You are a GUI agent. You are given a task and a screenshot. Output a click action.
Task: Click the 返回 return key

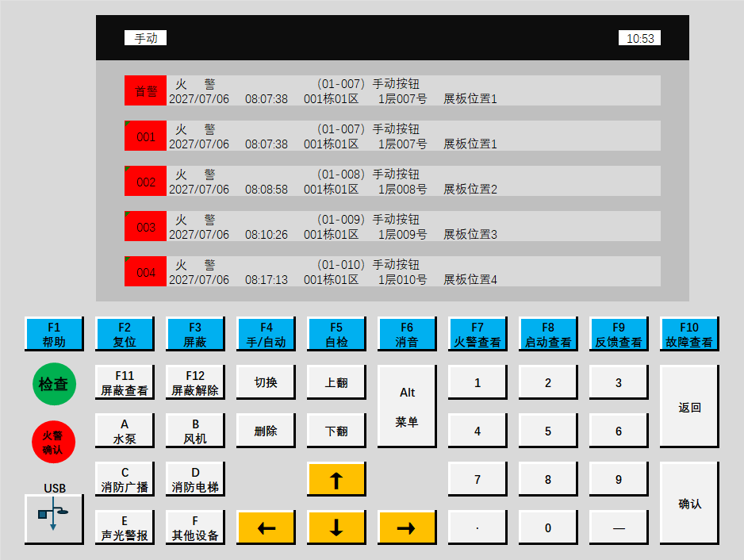coord(689,407)
